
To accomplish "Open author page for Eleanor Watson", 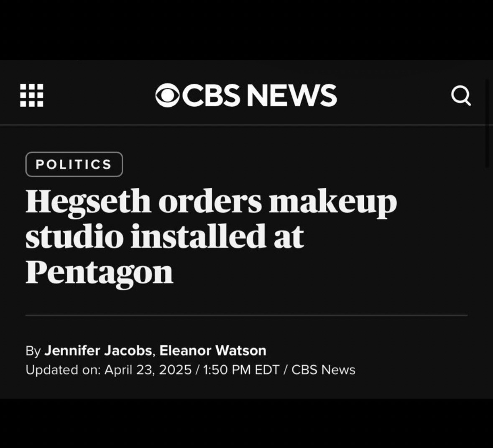I will [x=213, y=351].
